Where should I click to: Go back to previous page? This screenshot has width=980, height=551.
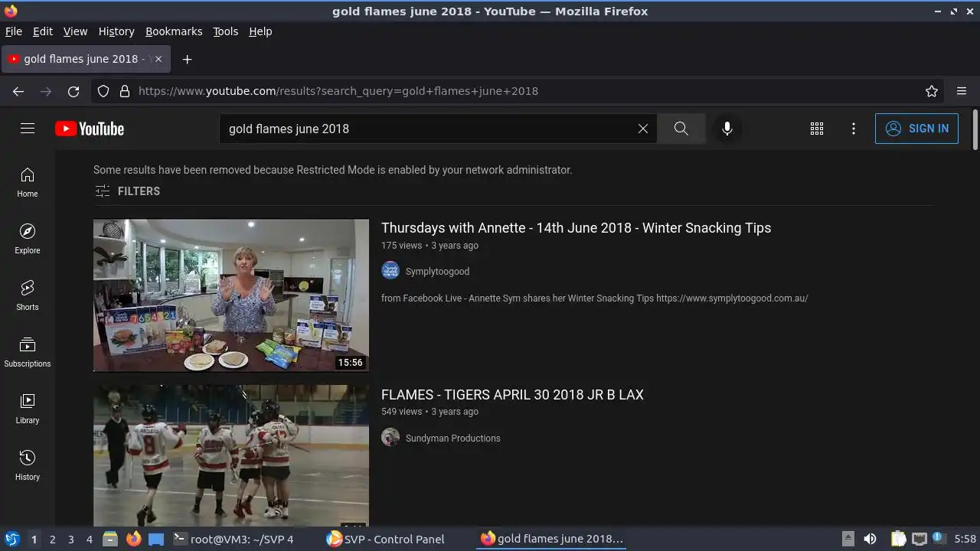(x=18, y=91)
